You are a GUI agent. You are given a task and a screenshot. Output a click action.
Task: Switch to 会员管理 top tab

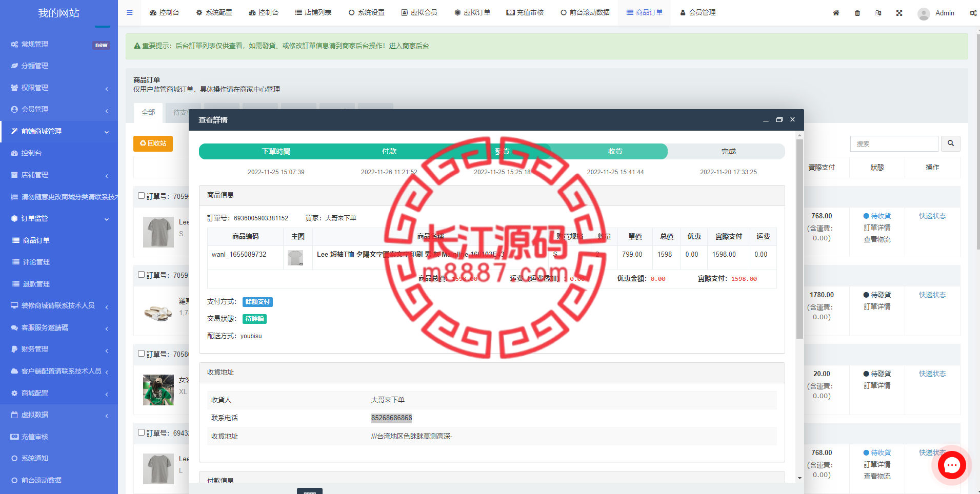tap(697, 13)
